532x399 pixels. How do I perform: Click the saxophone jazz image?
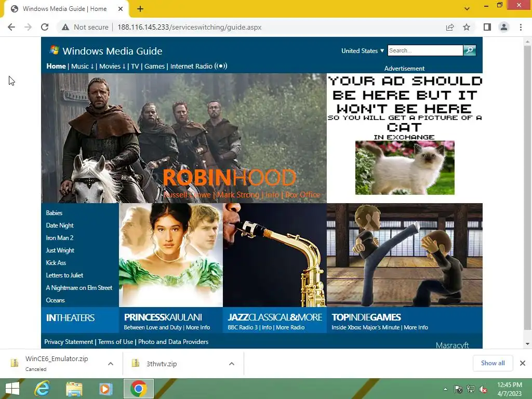point(275,255)
